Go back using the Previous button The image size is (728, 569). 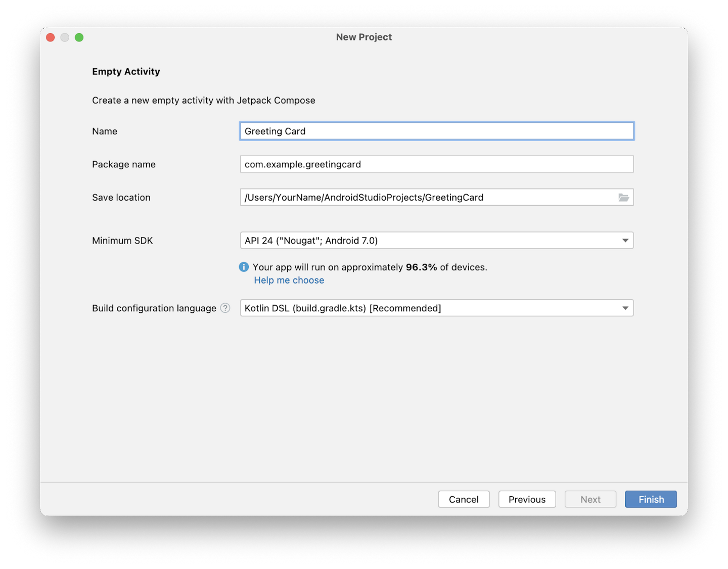tap(527, 499)
